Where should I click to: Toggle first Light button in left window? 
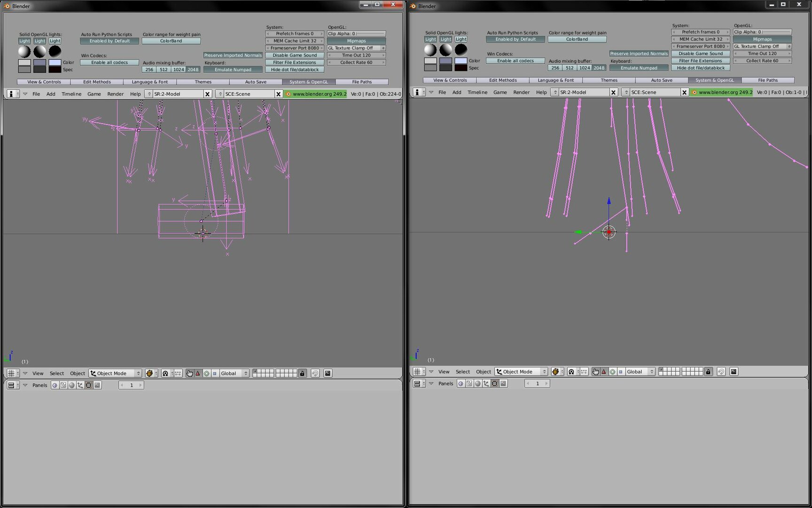tap(24, 41)
